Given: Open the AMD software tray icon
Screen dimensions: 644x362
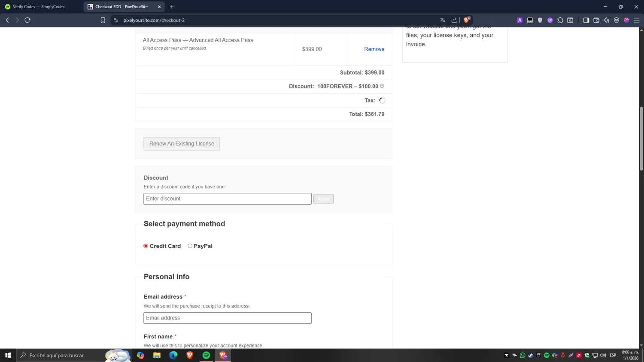Looking at the screenshot, I should pos(579,355).
